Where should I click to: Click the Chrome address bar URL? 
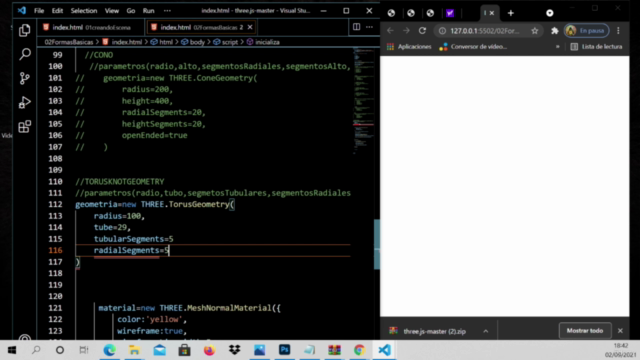click(x=484, y=31)
